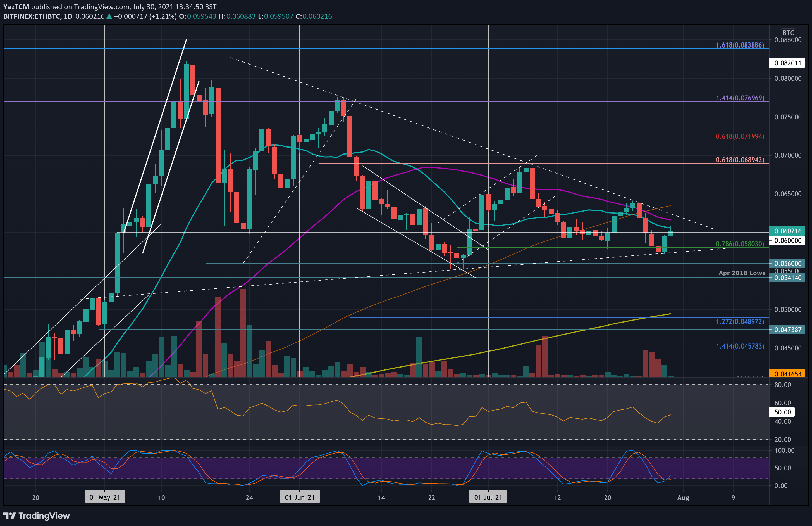The width and height of the screenshot is (812, 526).
Task: Click the '14' date label on time axis
Action: click(x=381, y=498)
